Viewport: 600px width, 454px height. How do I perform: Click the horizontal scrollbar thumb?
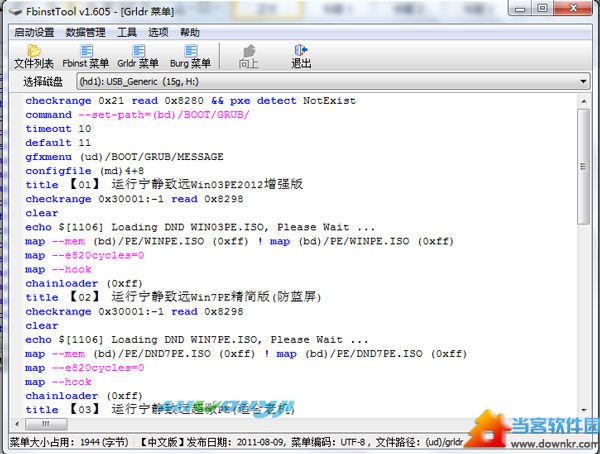point(46,424)
